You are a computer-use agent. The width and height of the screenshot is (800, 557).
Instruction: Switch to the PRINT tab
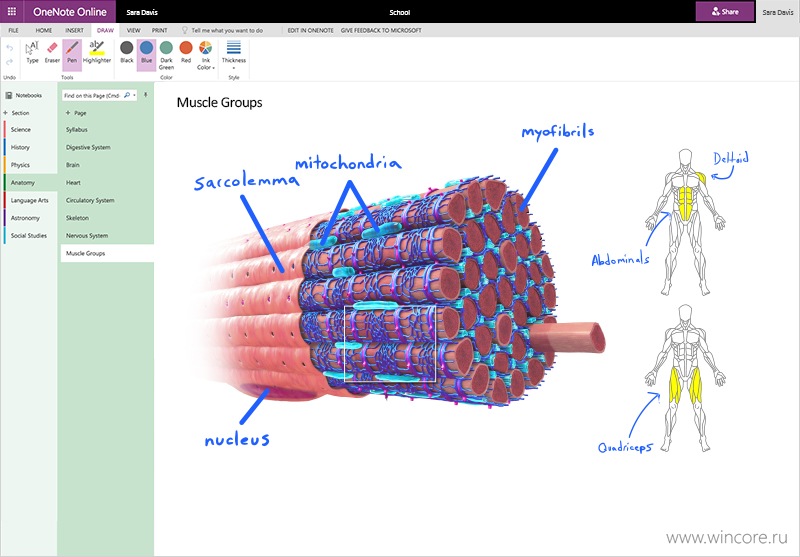click(x=159, y=30)
